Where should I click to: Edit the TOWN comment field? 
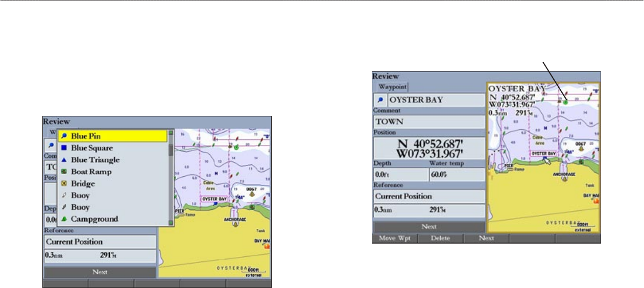[x=429, y=122]
